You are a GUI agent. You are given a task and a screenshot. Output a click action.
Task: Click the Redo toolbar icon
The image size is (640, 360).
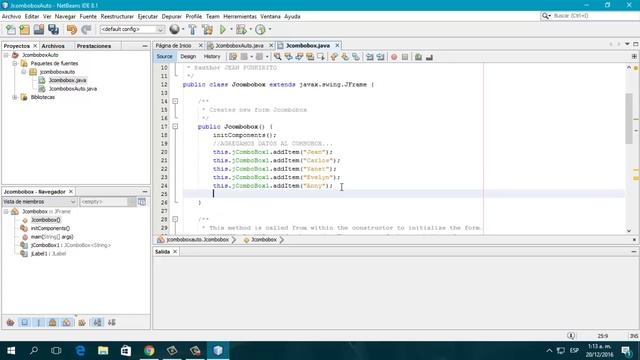click(86, 29)
